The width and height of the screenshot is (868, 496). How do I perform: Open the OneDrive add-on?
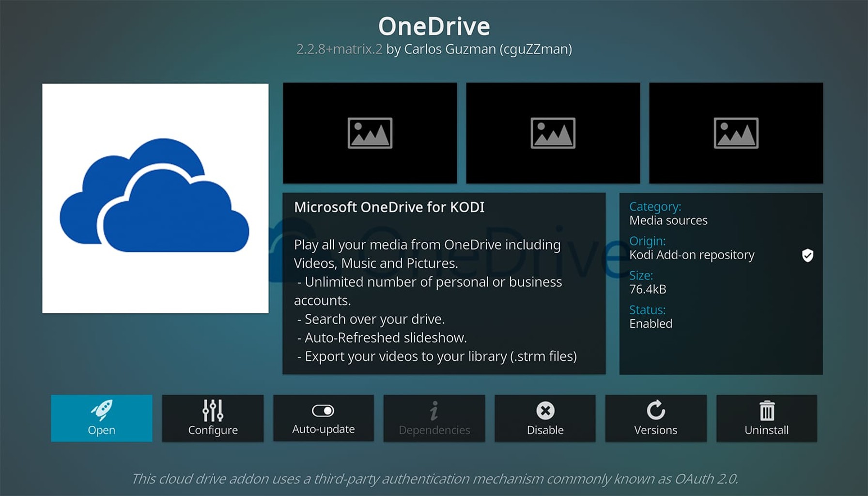pyautogui.click(x=101, y=418)
